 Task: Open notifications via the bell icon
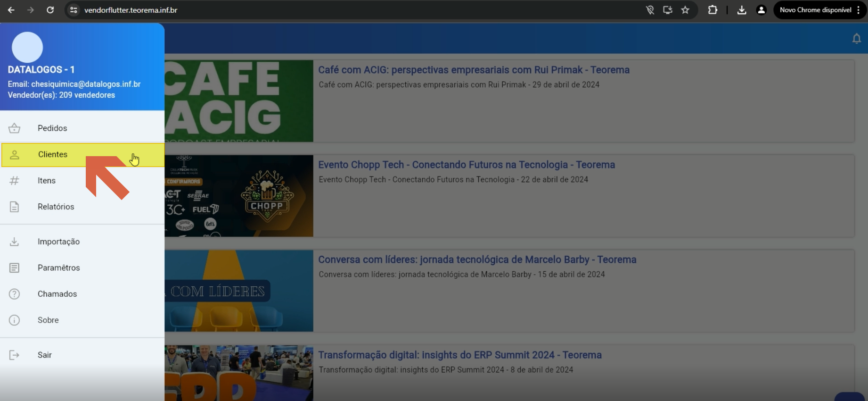(857, 39)
